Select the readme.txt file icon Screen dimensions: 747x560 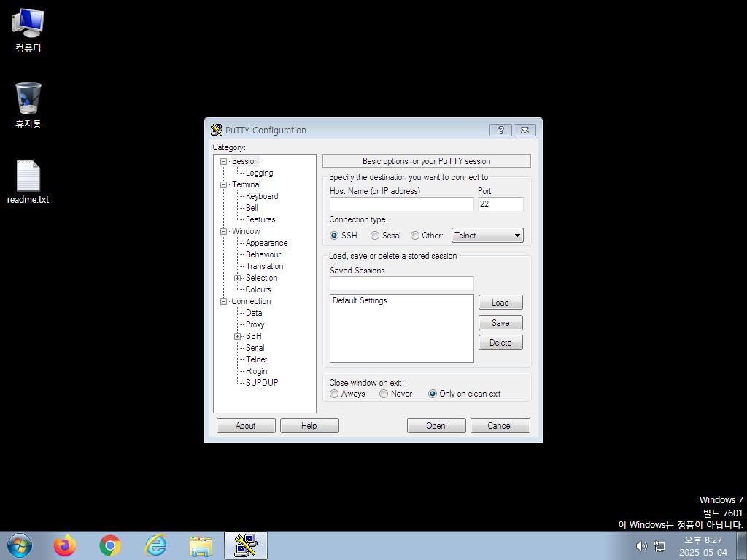coord(28,182)
